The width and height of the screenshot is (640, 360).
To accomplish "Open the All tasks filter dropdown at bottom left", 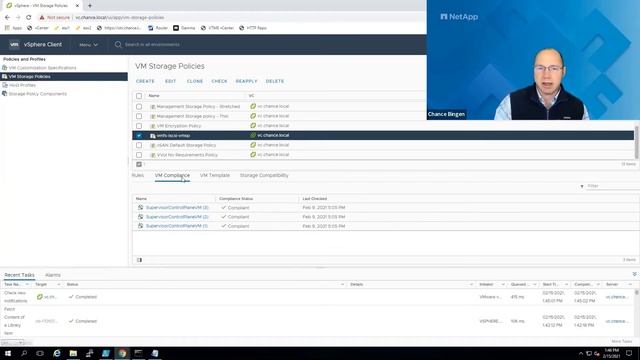I will click(x=12, y=342).
